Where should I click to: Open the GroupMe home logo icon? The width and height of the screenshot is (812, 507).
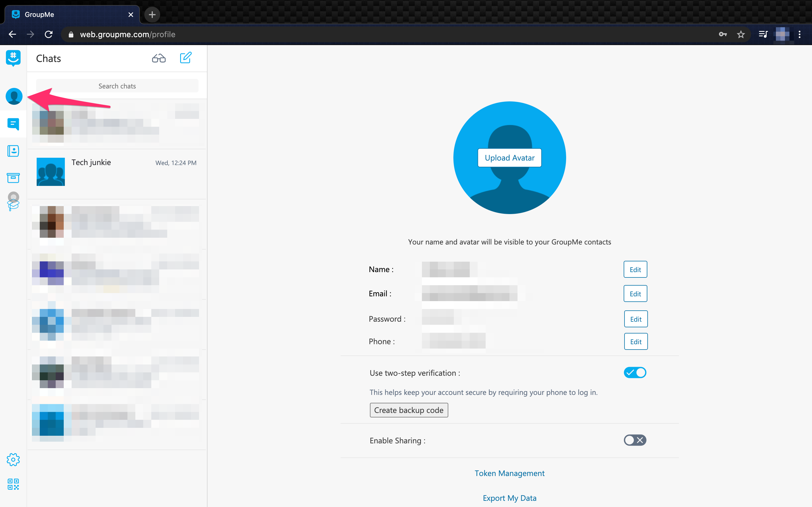14,58
